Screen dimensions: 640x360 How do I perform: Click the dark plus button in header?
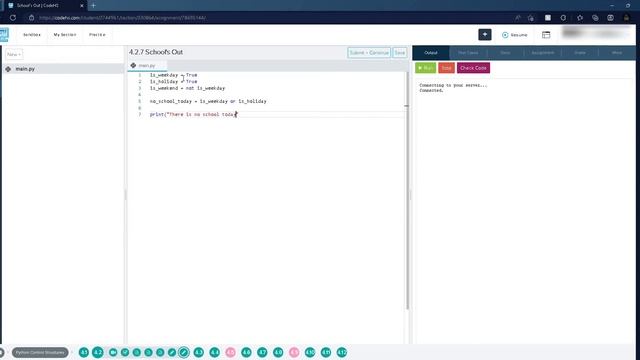click(484, 35)
